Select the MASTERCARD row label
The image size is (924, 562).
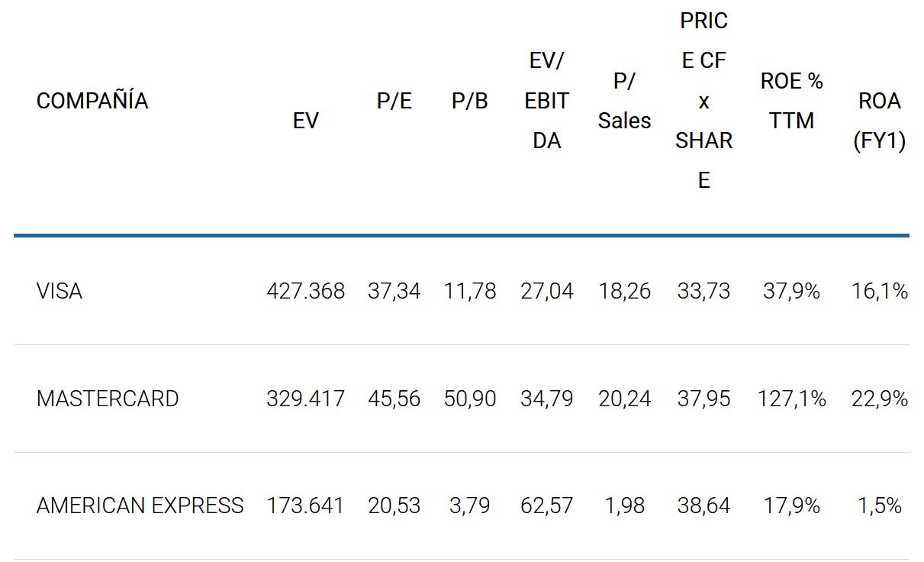pos(107,399)
